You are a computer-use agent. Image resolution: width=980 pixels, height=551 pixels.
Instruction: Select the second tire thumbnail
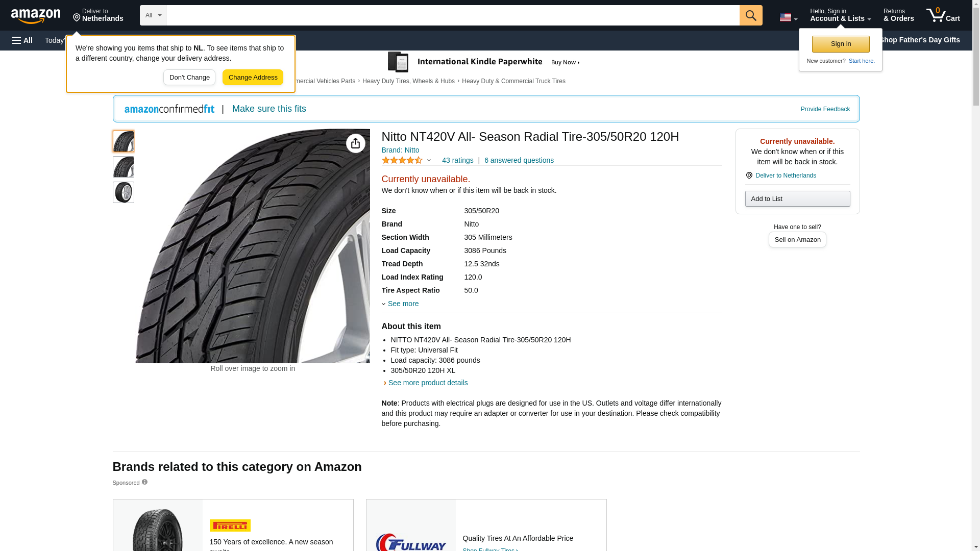tap(124, 167)
